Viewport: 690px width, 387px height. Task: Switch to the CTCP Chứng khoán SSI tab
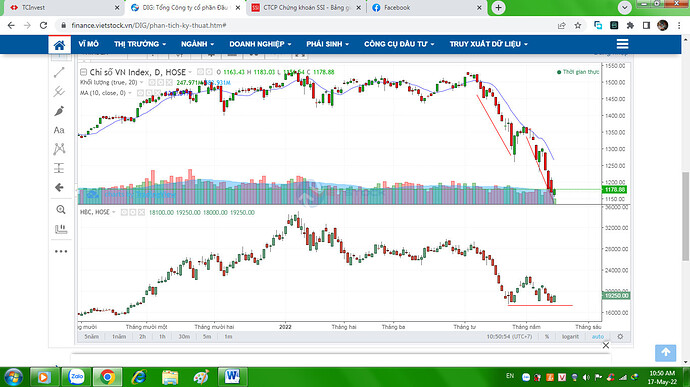[306, 7]
